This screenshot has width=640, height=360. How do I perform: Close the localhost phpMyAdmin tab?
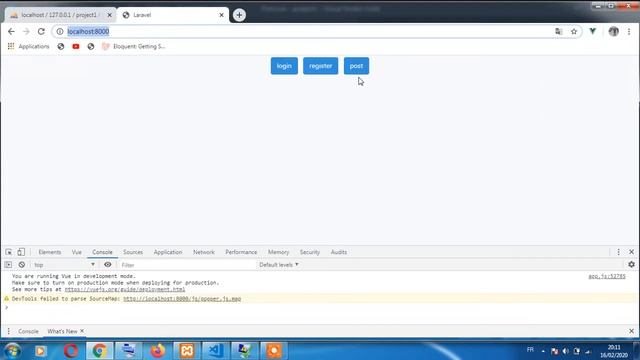point(109,15)
